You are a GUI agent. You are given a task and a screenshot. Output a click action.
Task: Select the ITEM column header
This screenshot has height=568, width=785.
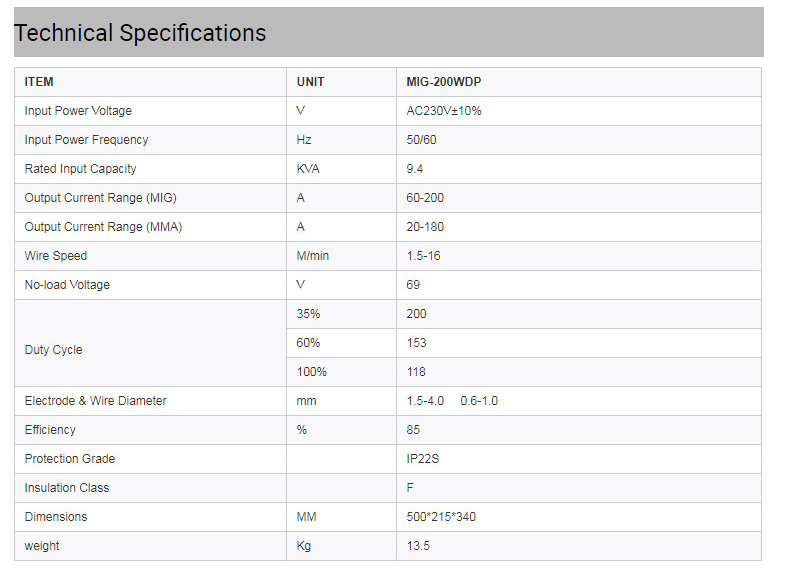coord(39,82)
